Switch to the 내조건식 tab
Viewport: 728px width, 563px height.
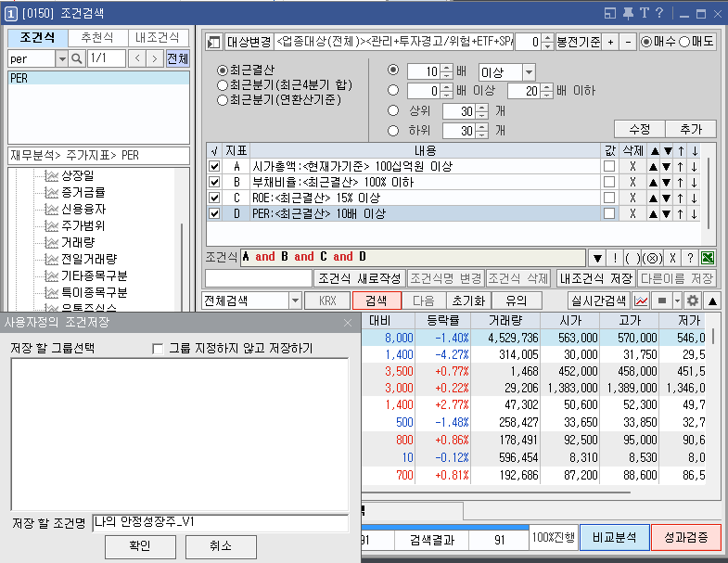pyautogui.click(x=158, y=38)
